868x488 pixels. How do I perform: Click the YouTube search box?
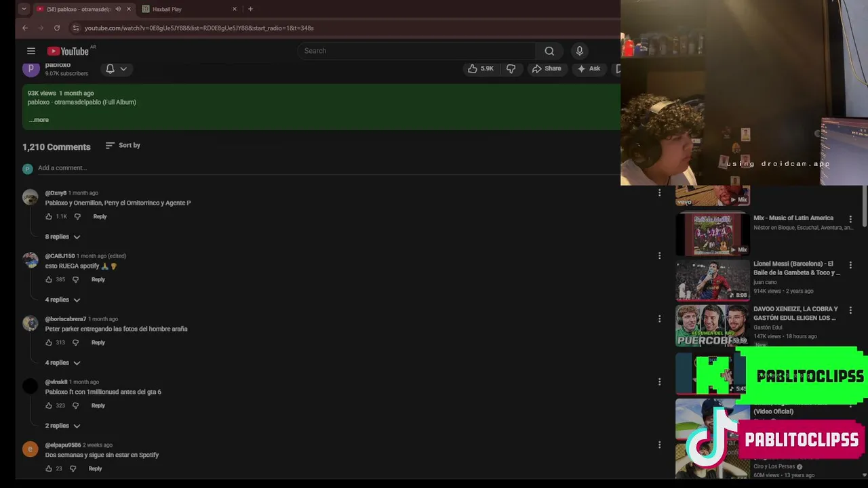[417, 51]
